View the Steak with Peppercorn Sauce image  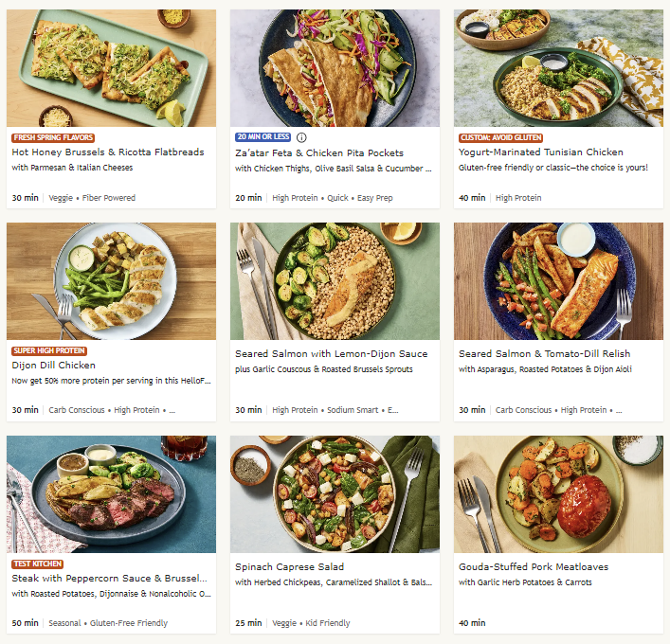(x=111, y=494)
